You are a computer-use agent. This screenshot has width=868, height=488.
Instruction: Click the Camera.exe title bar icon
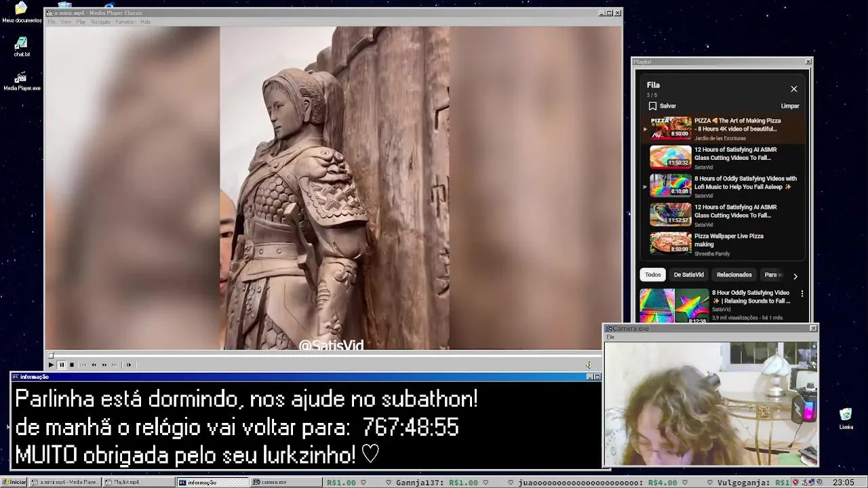tap(609, 328)
